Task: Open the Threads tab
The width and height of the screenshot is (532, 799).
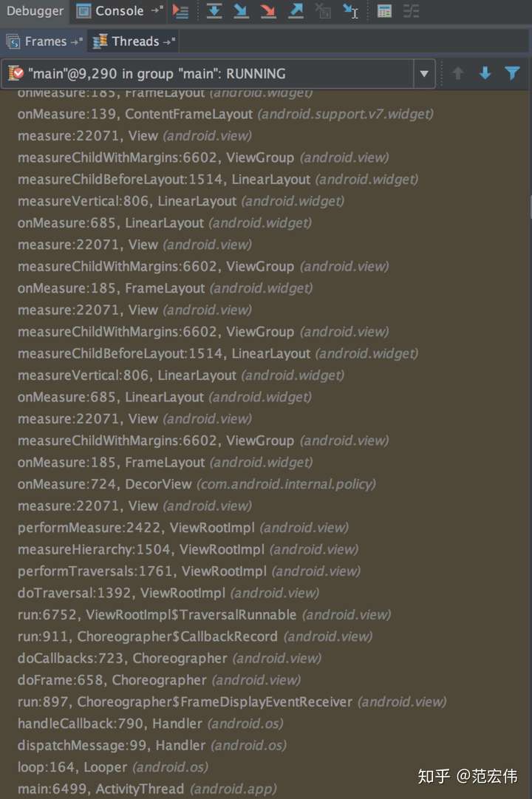Action: 134,41
